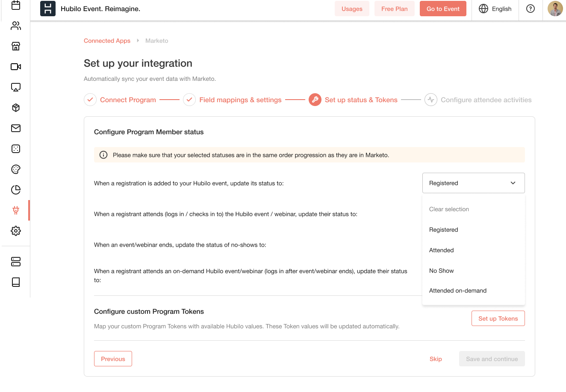Open the screen sharing / virtual stage icon
Viewport: 566px width, 392px height.
[16, 87]
